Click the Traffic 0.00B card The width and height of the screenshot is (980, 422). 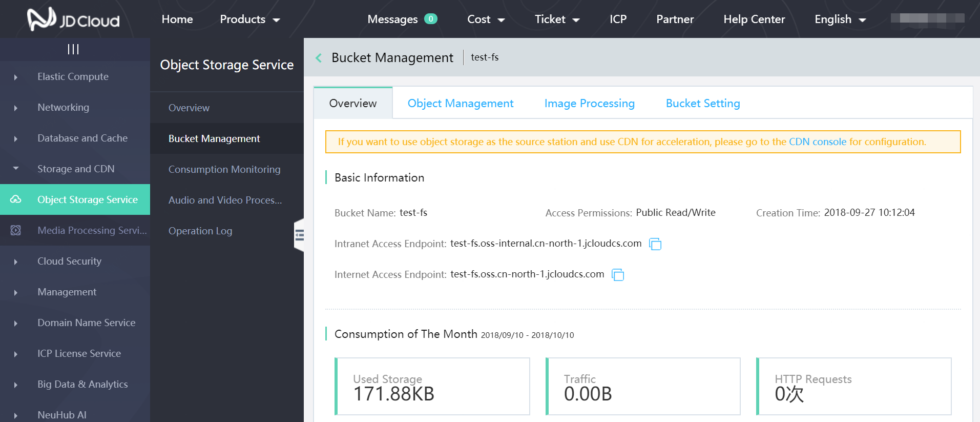643,386
